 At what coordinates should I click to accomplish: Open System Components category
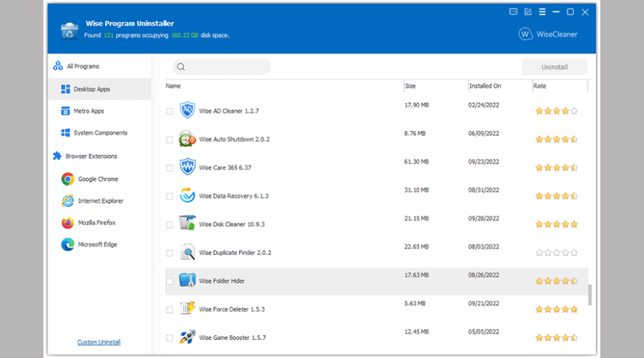pyautogui.click(x=99, y=132)
